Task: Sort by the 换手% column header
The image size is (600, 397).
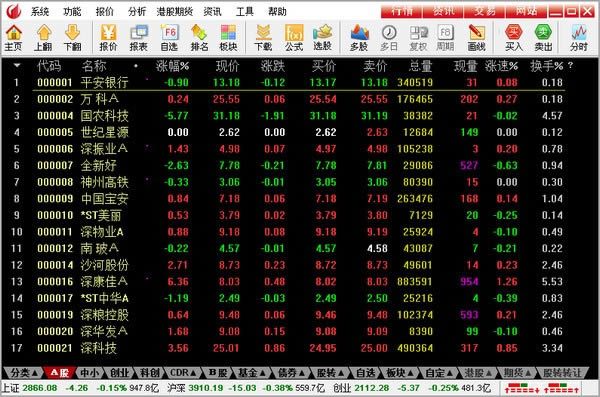Action: click(x=546, y=66)
